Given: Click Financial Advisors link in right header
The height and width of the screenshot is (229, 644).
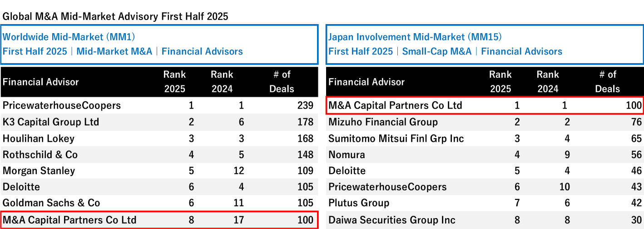Looking at the screenshot, I should click(522, 51).
